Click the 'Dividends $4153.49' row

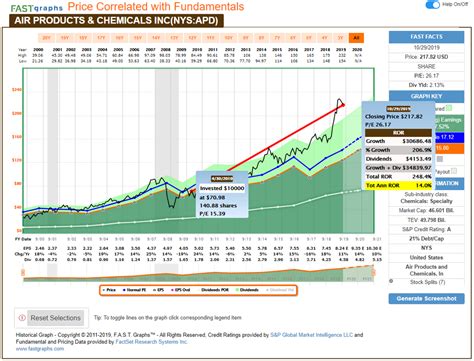tap(398, 159)
